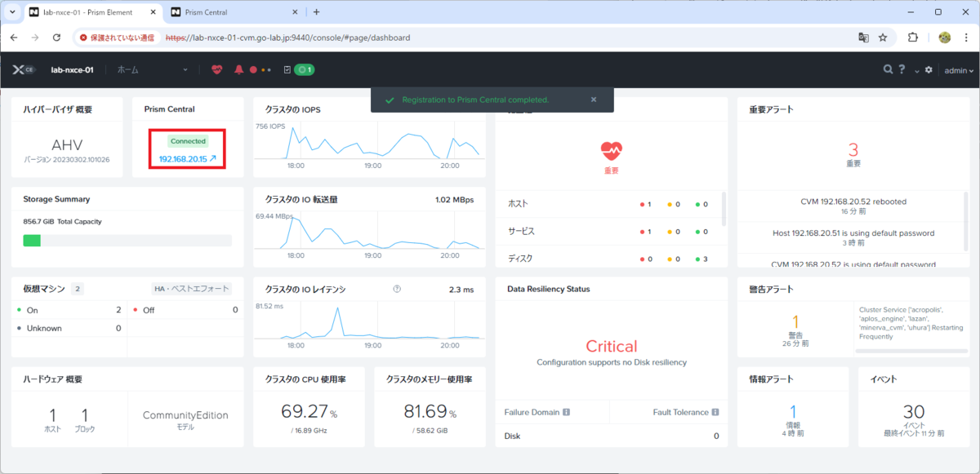Image resolution: width=980 pixels, height=474 pixels.
Task: Click the VM On count row
Action: click(x=69, y=310)
